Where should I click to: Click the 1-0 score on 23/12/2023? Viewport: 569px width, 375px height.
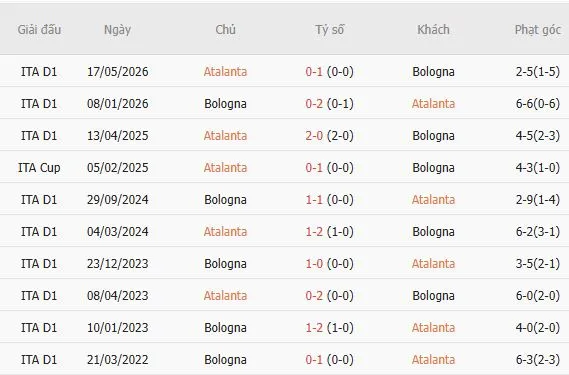tap(314, 264)
